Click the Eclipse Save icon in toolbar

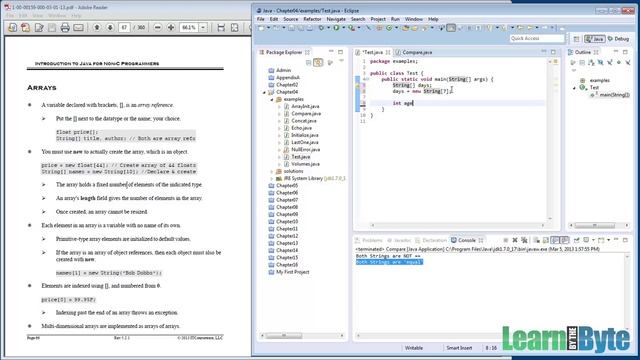[x=291, y=28]
